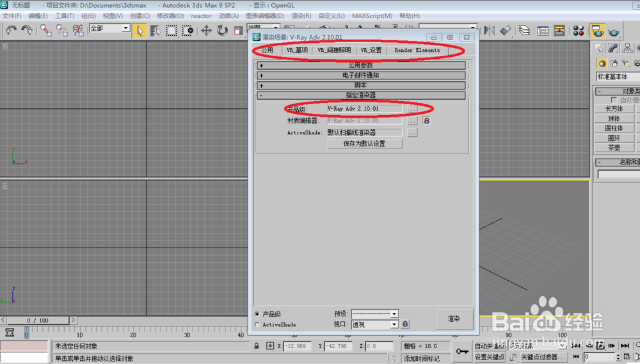Viewport: 640px width, 364px height.
Task: Redo with the curved right arrow icon
Action: [x=27, y=30]
